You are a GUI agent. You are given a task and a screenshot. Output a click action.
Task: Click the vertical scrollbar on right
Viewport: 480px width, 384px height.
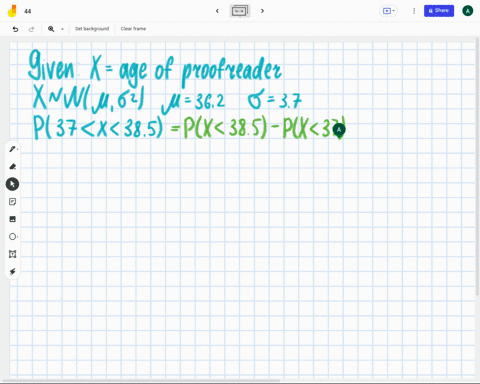(478, 167)
